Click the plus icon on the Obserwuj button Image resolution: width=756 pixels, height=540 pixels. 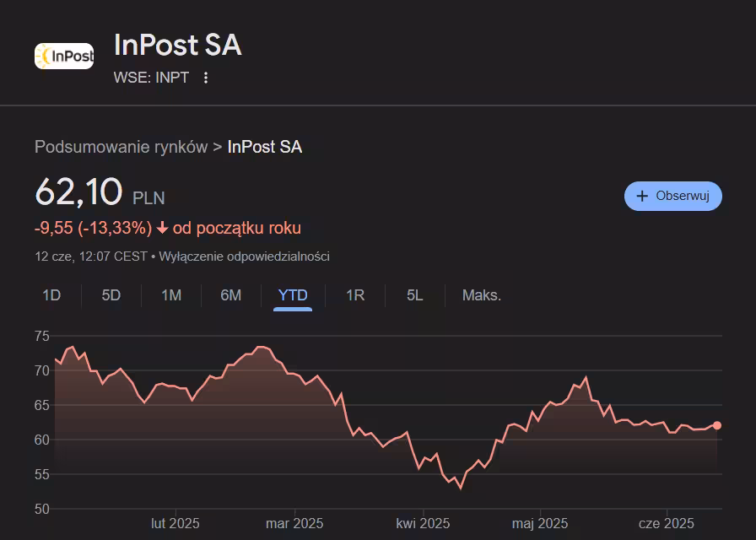[x=642, y=197]
